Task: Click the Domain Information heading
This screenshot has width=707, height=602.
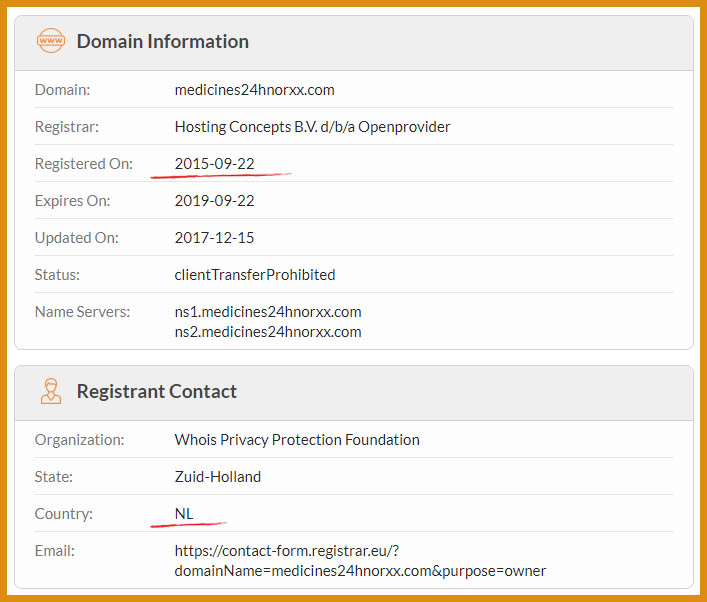Action: tap(162, 41)
